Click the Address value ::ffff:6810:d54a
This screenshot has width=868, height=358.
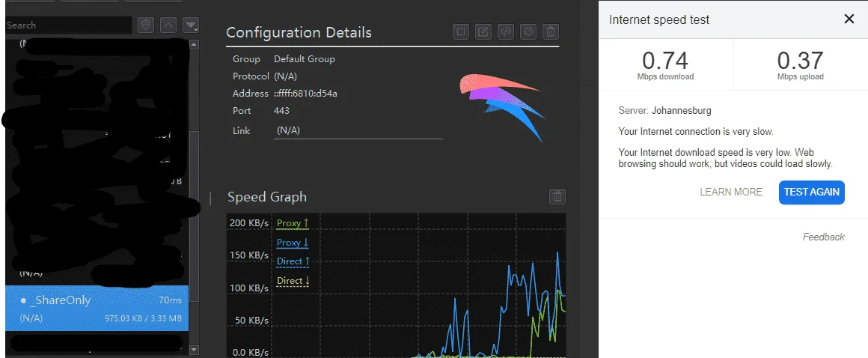coord(305,93)
